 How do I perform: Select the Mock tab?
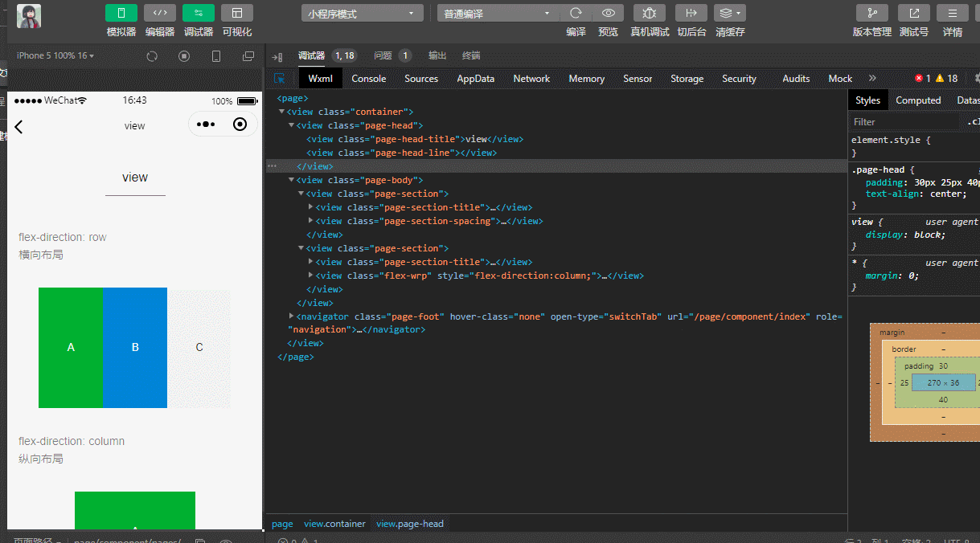coord(840,79)
